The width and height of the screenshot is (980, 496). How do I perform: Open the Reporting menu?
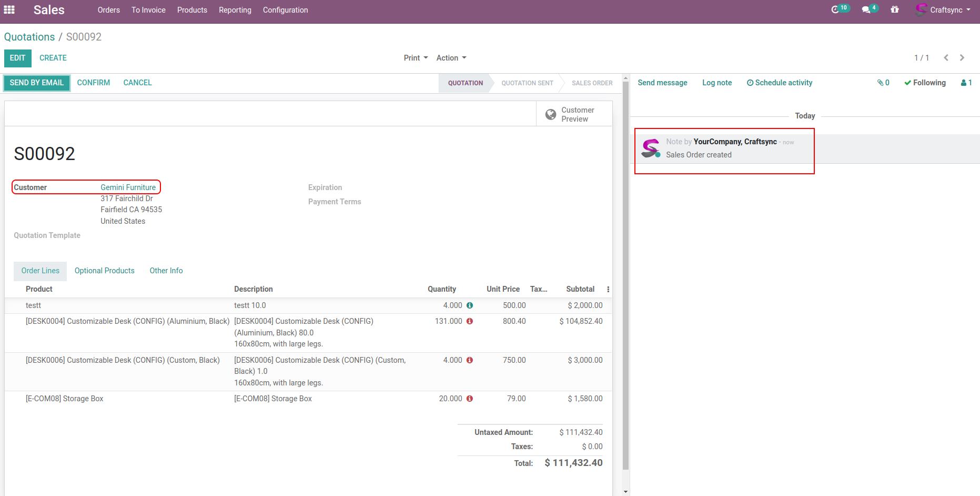235,10
